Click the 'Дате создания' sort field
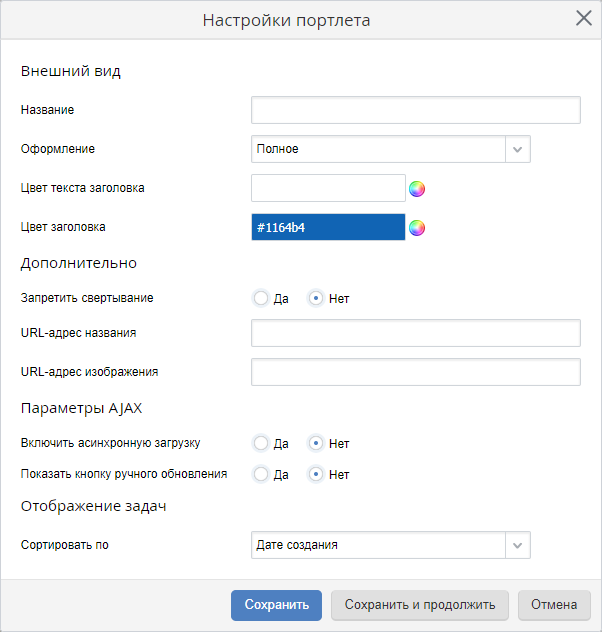 pos(378,545)
